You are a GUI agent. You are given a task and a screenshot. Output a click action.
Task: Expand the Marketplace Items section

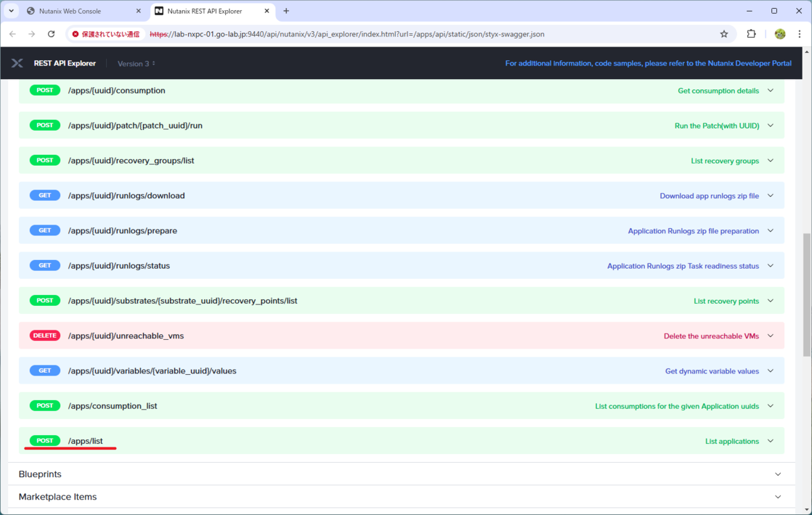click(x=777, y=497)
